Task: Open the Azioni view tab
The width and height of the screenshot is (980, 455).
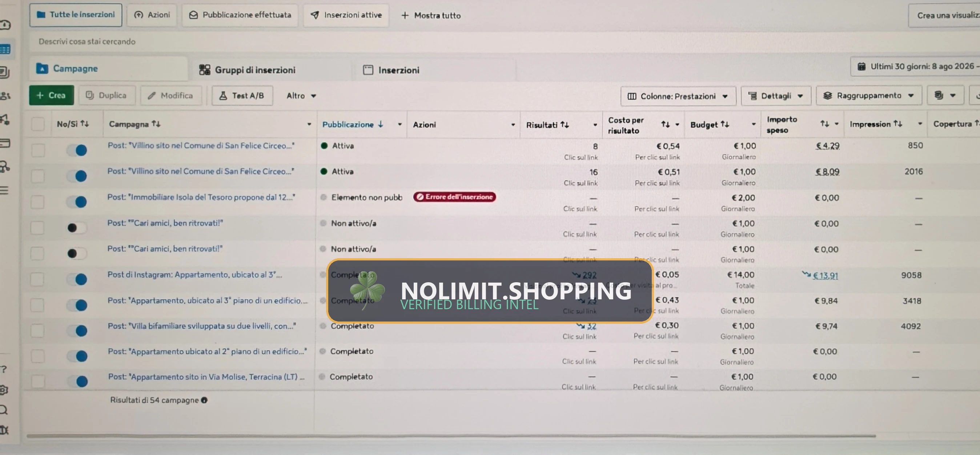Action: coord(152,15)
